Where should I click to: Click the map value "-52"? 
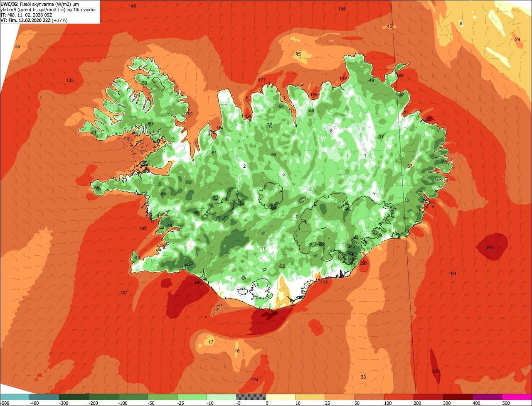click(282, 266)
